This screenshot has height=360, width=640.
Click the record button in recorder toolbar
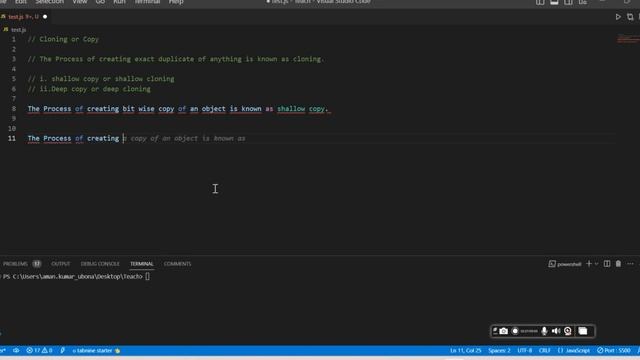point(515,331)
